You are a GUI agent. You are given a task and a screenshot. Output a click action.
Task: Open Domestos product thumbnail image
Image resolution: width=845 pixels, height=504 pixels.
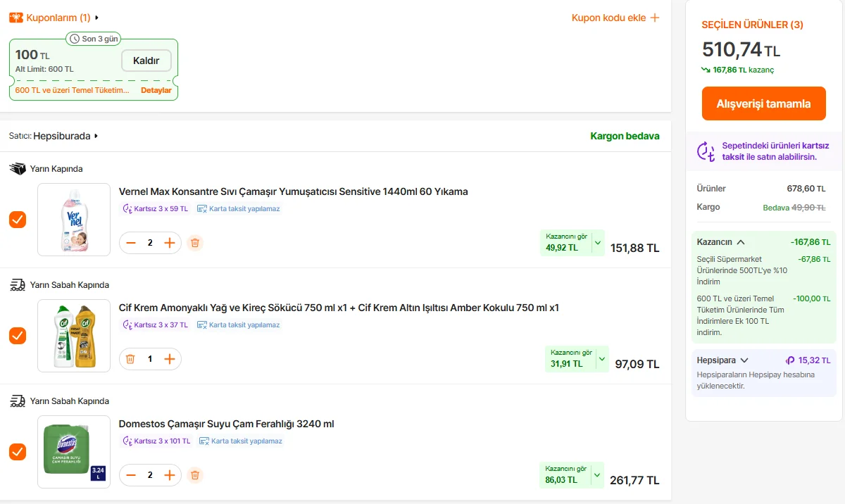74,452
